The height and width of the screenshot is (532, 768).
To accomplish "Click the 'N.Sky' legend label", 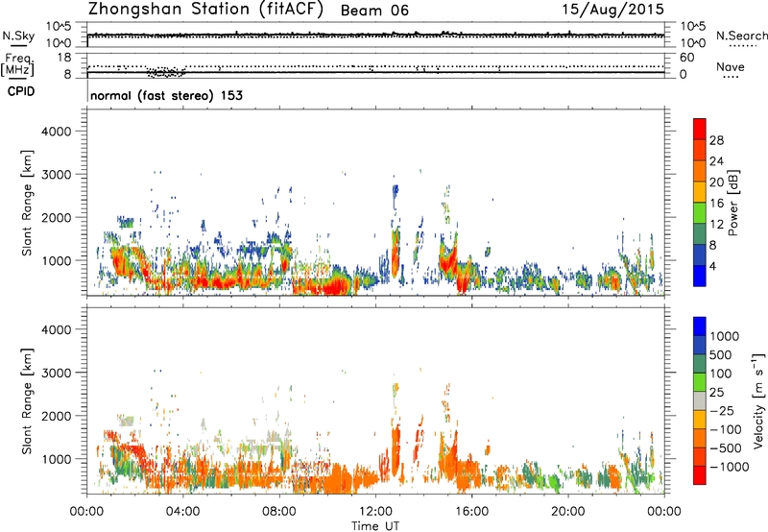I will pyautogui.click(x=18, y=36).
